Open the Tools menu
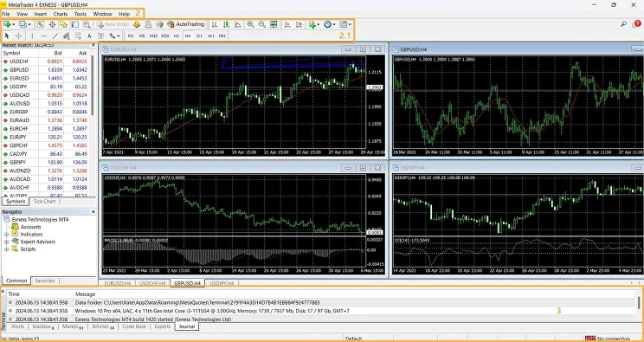 [80, 14]
